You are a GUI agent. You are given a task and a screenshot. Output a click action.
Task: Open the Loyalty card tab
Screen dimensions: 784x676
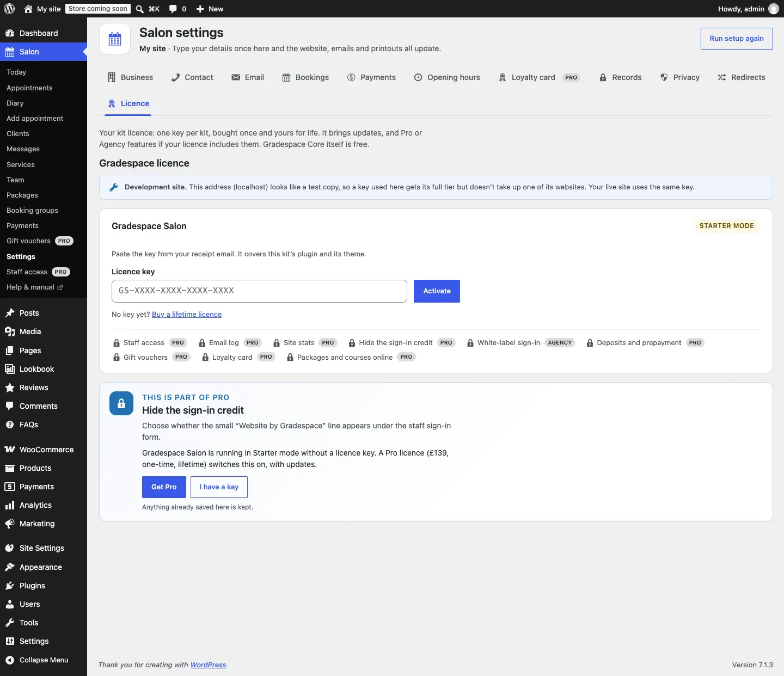point(540,77)
